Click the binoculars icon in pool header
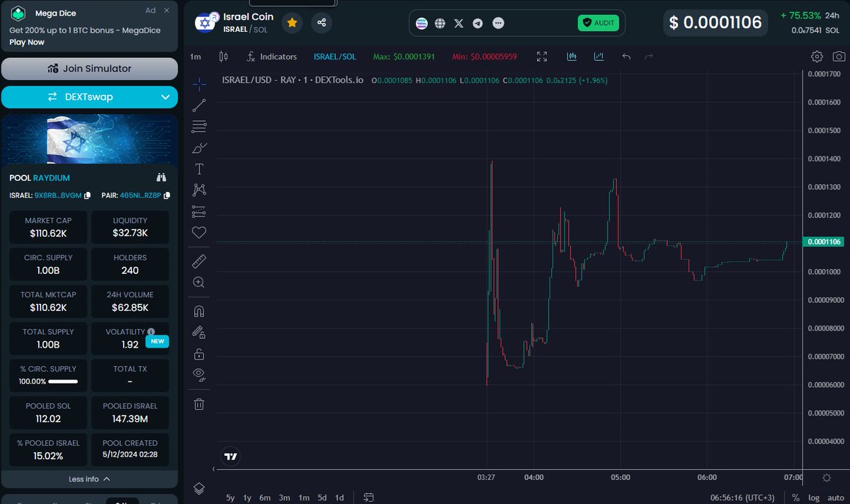Viewport: 850px width, 504px height. (161, 178)
